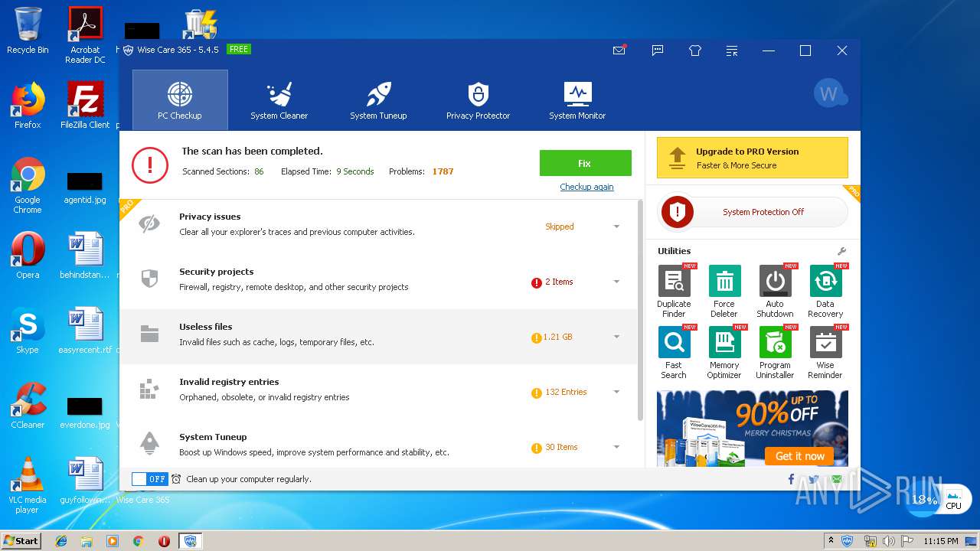Click the Opera icon in the taskbar
Viewport: 980px width, 551px height.
(x=164, y=541)
